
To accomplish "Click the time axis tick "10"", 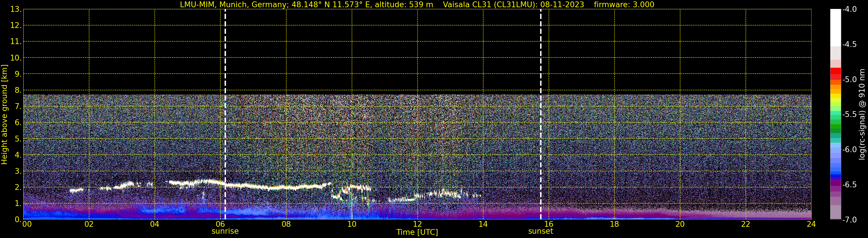I will (352, 224).
